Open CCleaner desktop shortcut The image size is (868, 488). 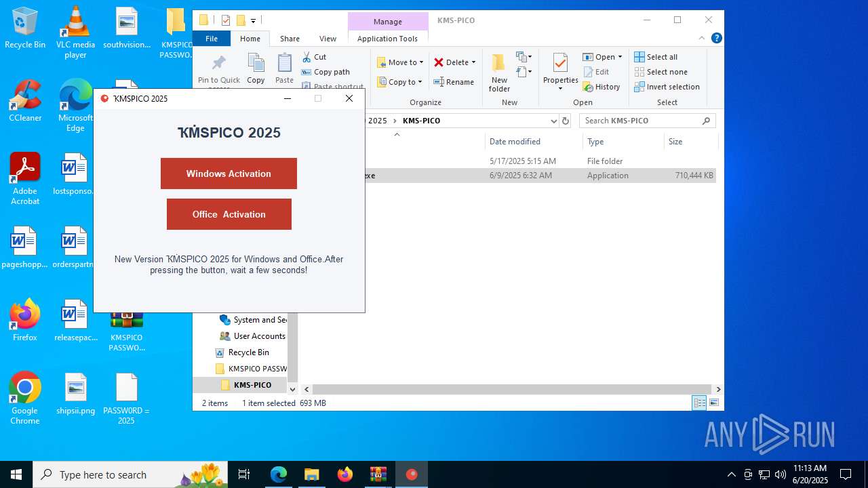point(25,100)
